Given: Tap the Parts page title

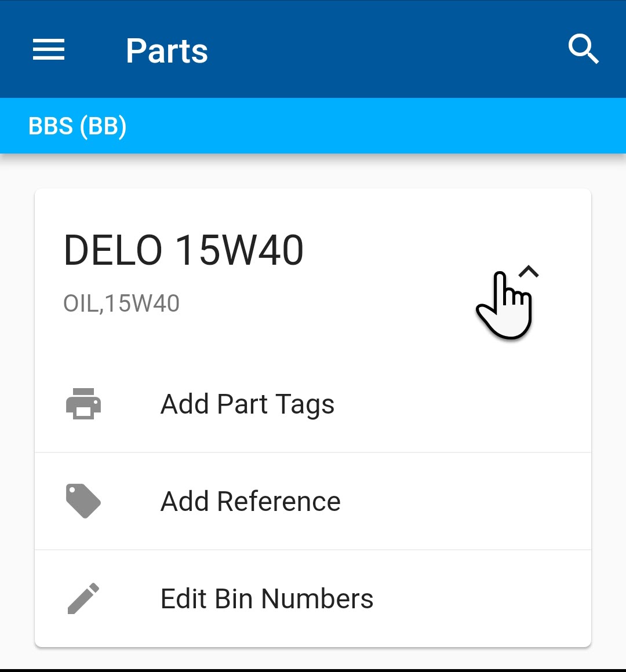Looking at the screenshot, I should pyautogui.click(x=167, y=51).
